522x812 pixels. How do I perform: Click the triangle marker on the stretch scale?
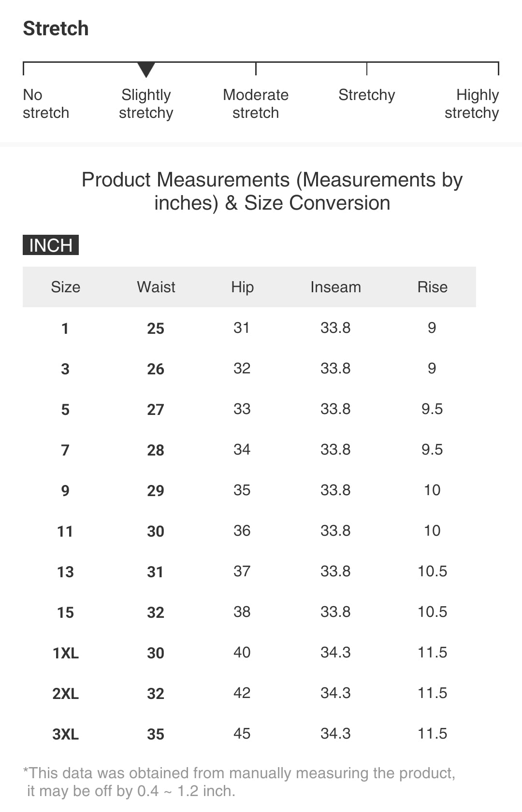146,69
